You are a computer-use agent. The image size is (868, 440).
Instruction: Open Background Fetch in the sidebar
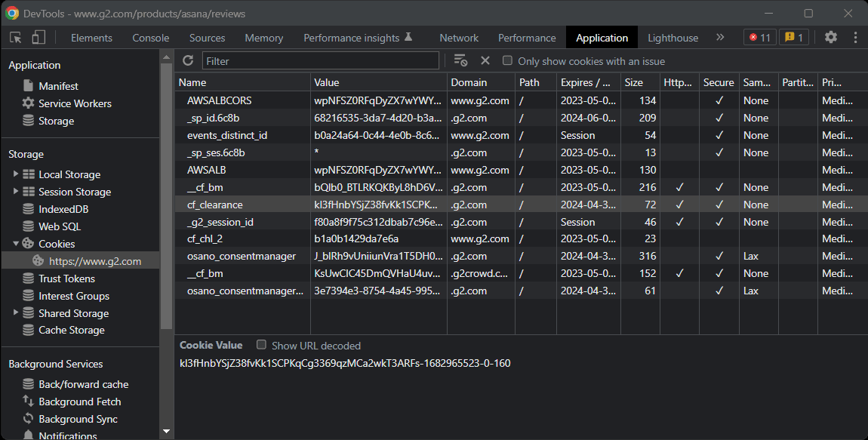pos(79,402)
